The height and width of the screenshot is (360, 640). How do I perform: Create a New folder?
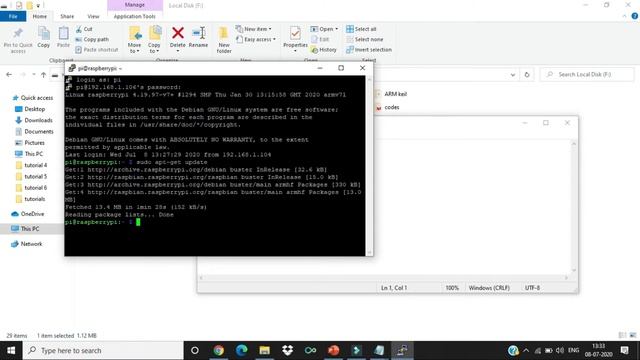point(224,40)
